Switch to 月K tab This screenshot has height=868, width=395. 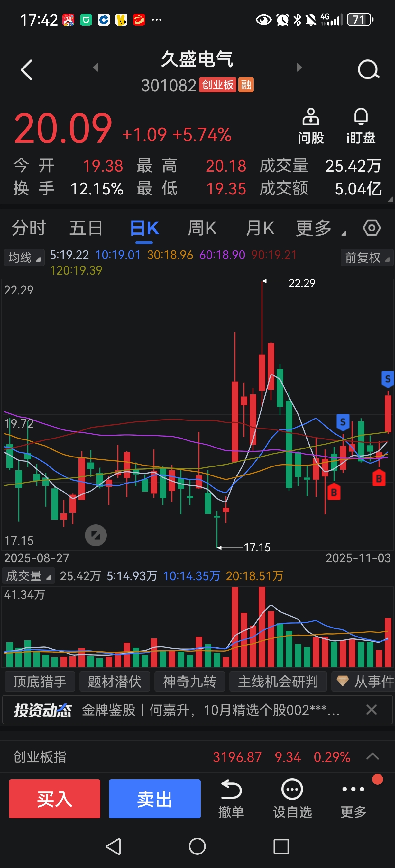260,228
